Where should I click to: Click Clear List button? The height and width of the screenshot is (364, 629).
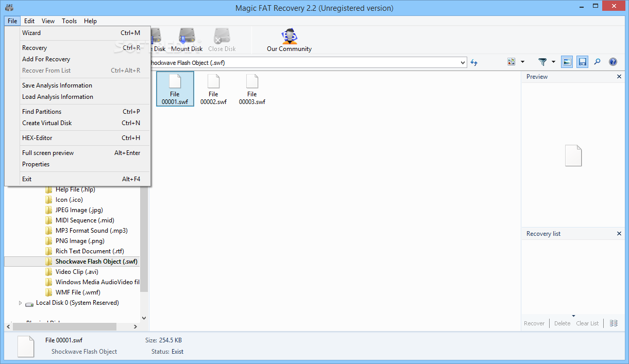[587, 323]
